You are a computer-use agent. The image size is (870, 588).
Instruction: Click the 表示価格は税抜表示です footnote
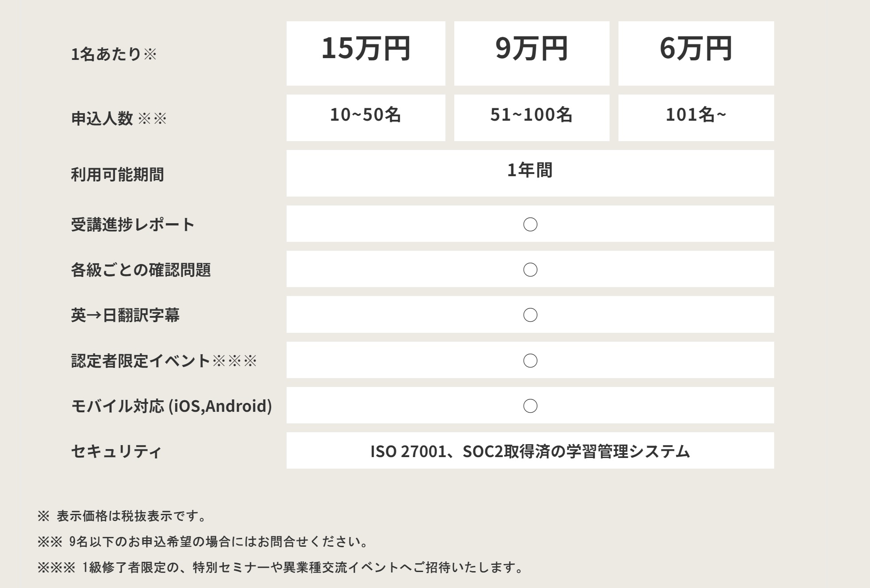122,516
